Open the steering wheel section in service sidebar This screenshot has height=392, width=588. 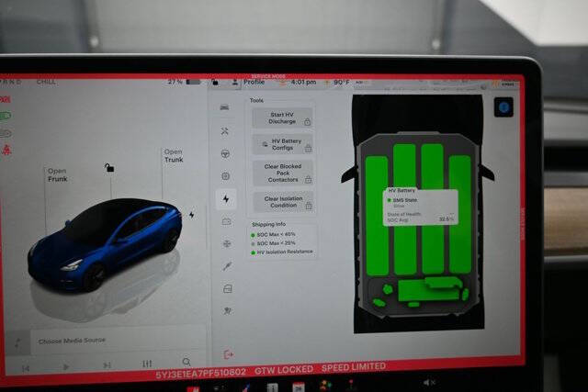225,153
